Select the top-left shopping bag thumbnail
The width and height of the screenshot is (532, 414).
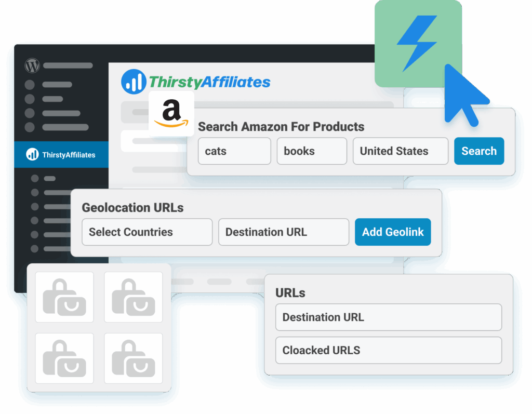coord(64,297)
